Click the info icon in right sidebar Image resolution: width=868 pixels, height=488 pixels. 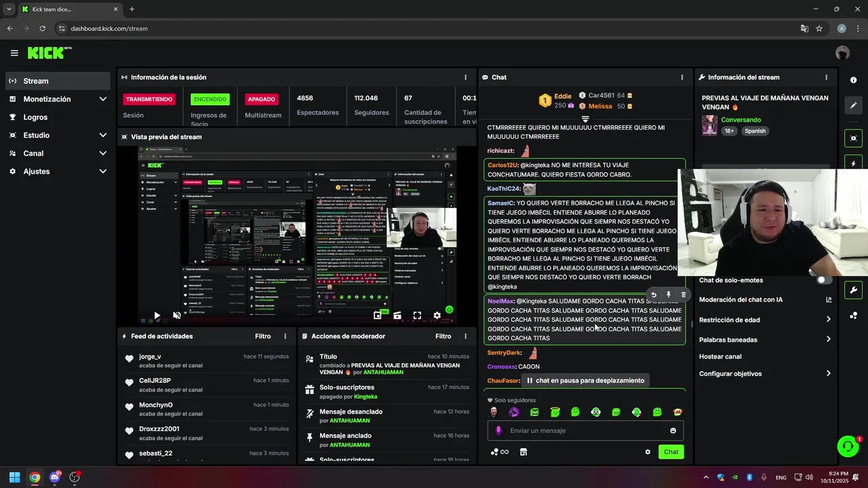(x=853, y=80)
